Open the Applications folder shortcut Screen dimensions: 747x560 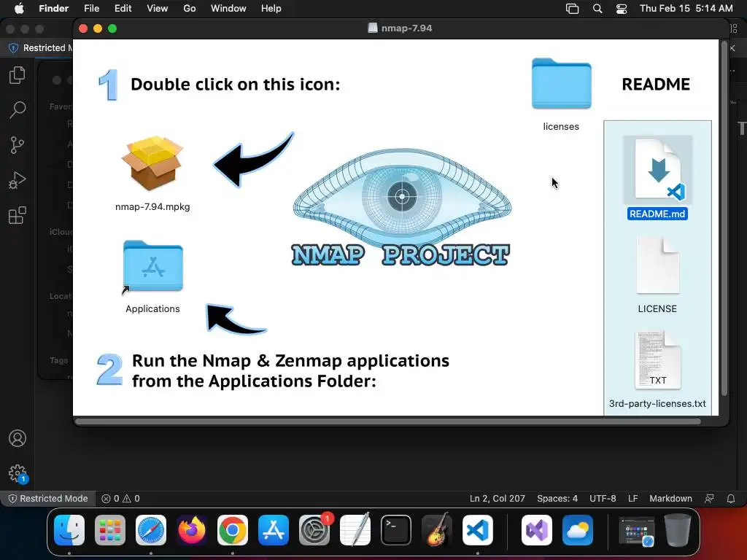[x=153, y=267]
